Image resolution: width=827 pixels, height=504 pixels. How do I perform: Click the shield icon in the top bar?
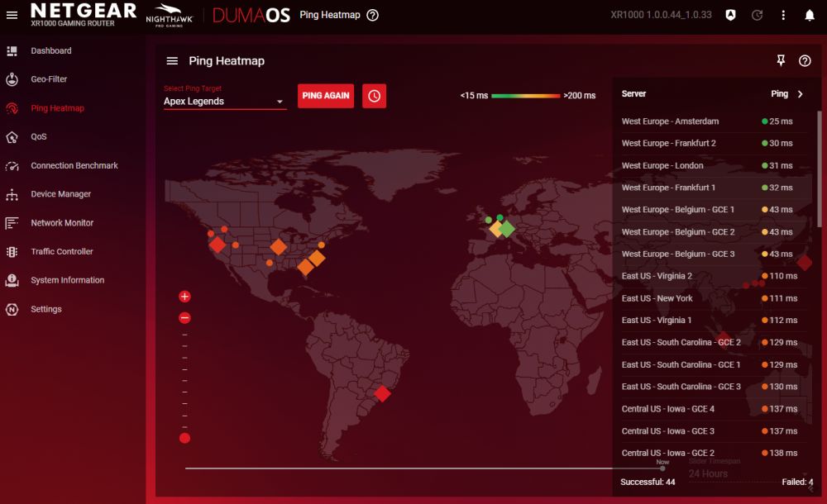(730, 16)
